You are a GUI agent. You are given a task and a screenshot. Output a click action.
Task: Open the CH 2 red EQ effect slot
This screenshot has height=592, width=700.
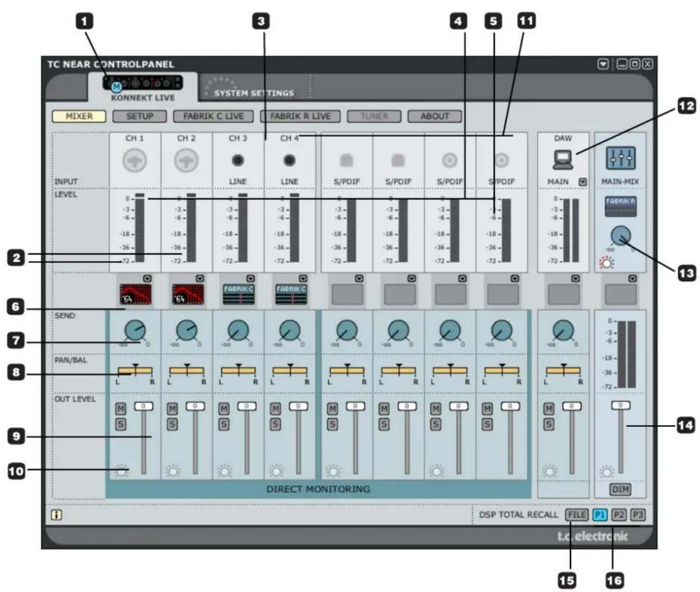pos(188,294)
